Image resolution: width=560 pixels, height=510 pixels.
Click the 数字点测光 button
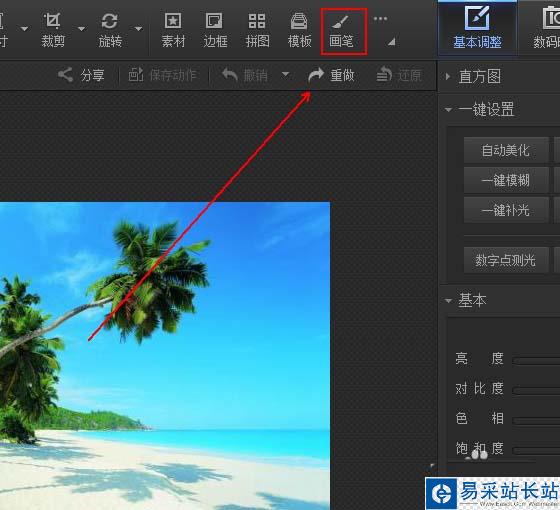[x=505, y=260]
